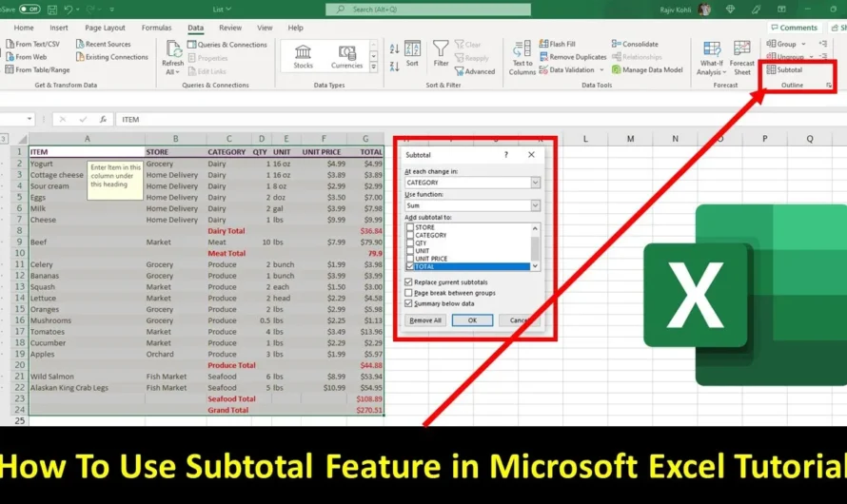The image size is (847, 504).
Task: Click the Undo arrow icon
Action: [x=69, y=10]
